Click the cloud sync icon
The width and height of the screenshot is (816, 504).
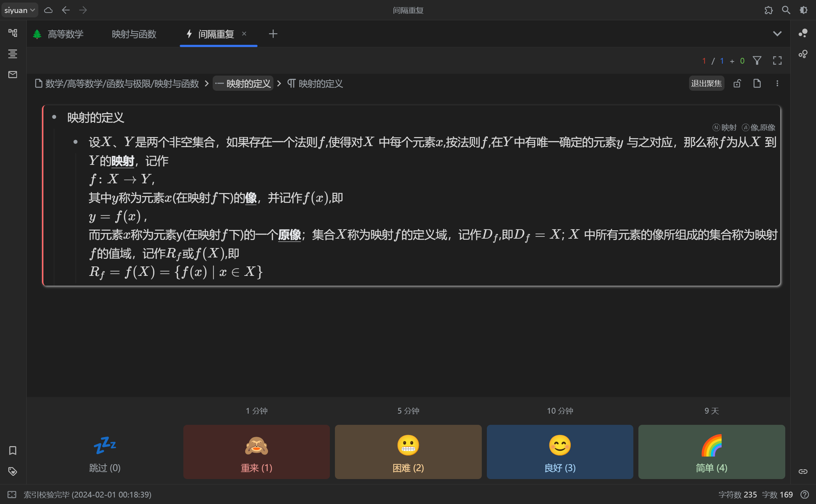[48, 10]
